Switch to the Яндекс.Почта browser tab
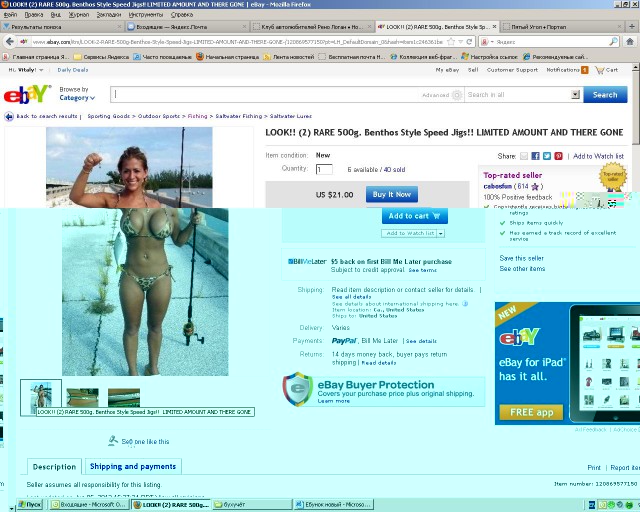640x512 pixels. [x=187, y=27]
